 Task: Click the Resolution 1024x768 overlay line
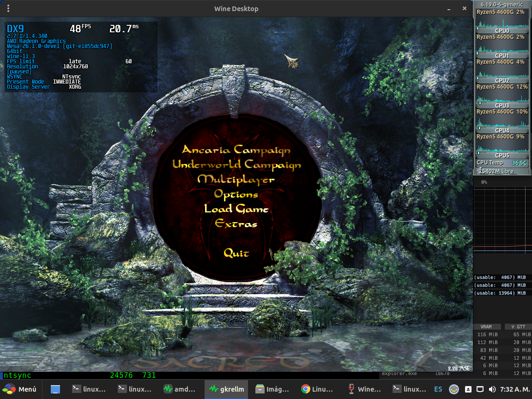[48, 66]
